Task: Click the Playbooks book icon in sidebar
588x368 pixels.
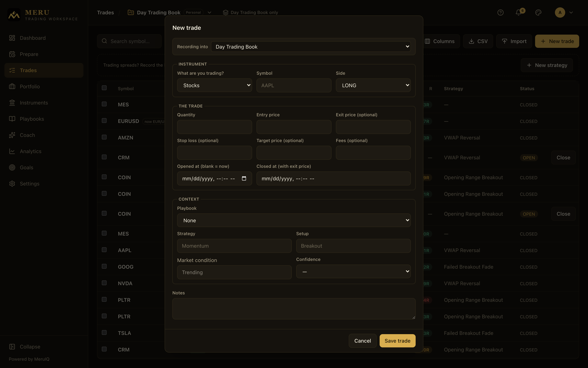Action: [12, 119]
